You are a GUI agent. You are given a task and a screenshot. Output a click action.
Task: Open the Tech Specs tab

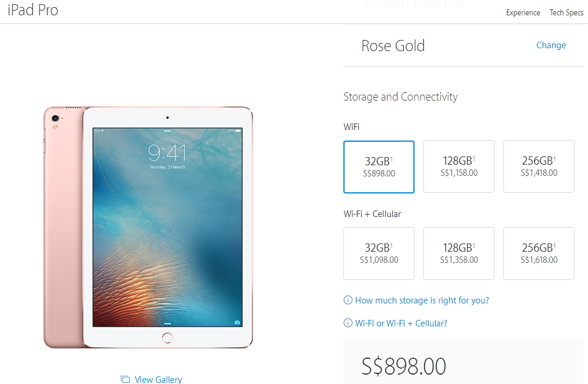click(x=566, y=13)
